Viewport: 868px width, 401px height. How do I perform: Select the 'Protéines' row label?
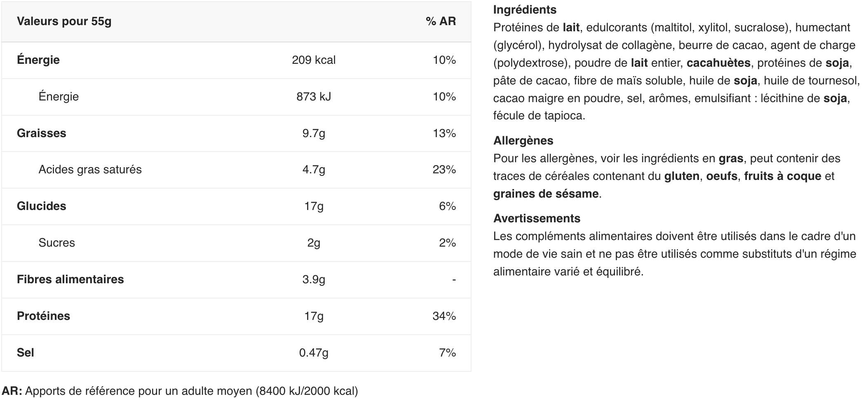click(43, 316)
